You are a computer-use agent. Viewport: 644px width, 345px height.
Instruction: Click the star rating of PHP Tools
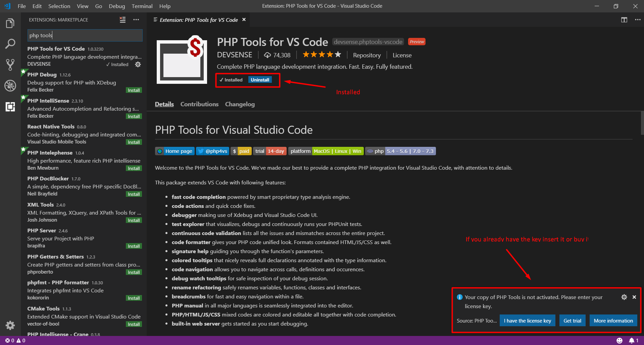click(x=321, y=55)
